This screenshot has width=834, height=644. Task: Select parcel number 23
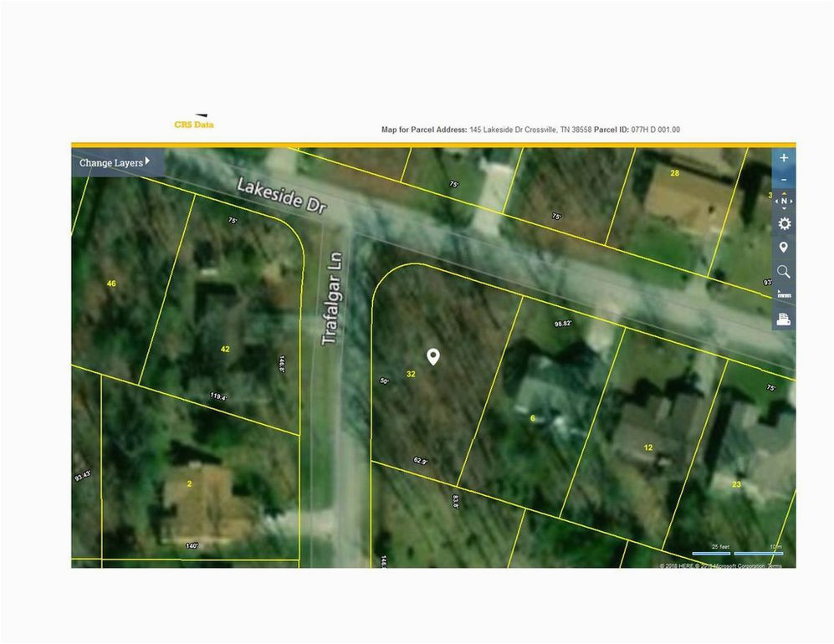pos(736,484)
